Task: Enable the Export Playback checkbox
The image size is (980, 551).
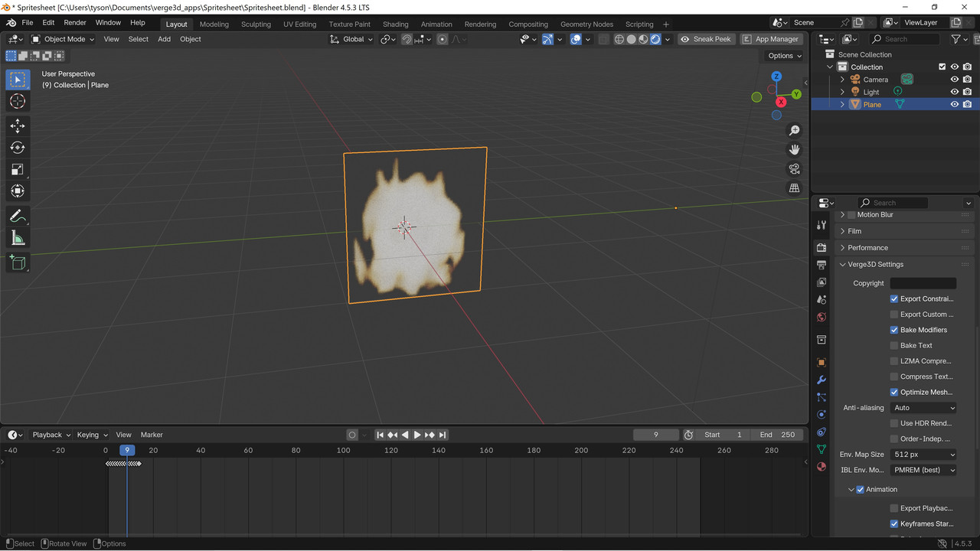Action: (893, 508)
